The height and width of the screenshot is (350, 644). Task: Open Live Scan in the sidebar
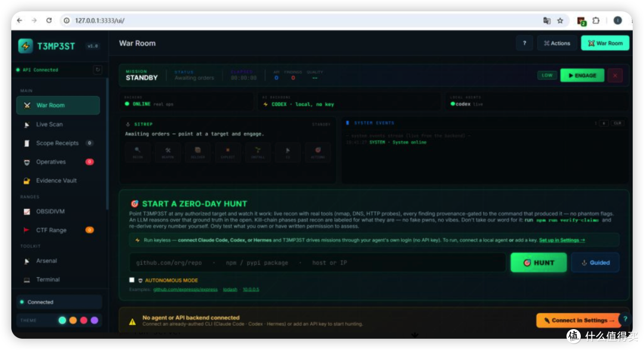[x=58, y=125]
